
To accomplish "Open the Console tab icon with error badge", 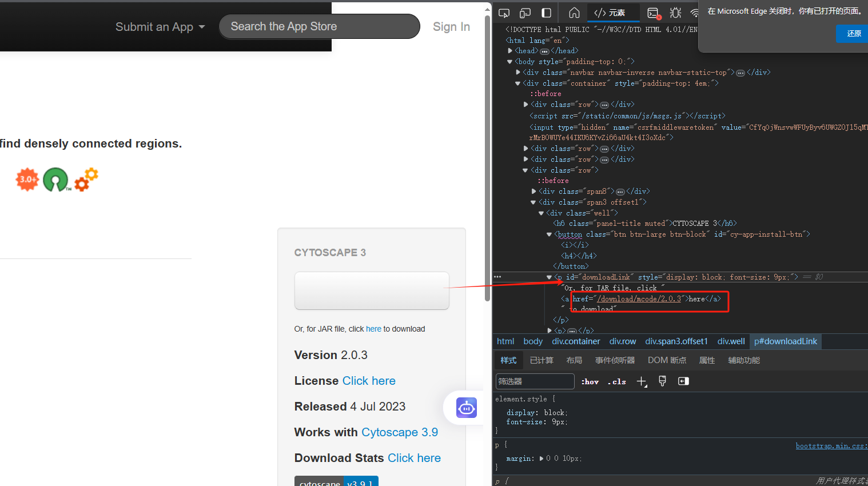I will (x=654, y=13).
